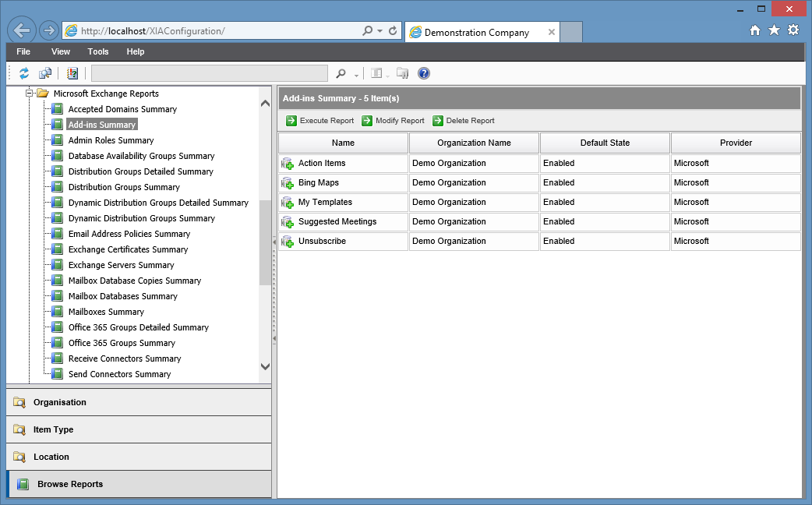Click the Bing Maps add-in icon
Viewport: 812px width, 505px height.
(287, 183)
